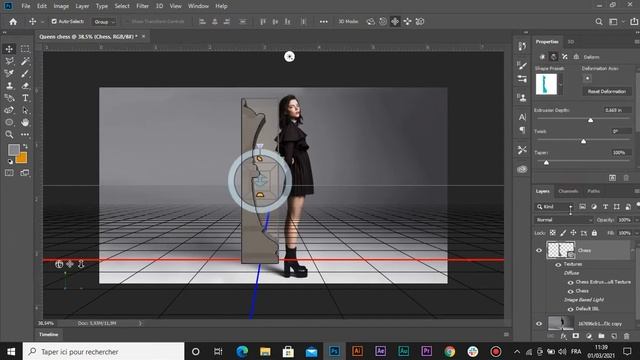Open the Character panel icon in the side strip
640x360 pixels.
[522, 117]
